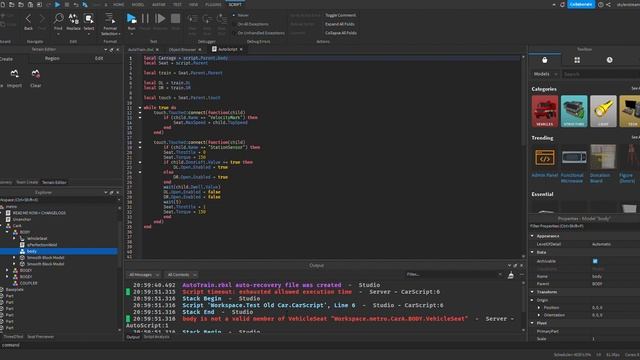
Task: Select On Unhandled Exceptions debug option
Action: click(258, 33)
